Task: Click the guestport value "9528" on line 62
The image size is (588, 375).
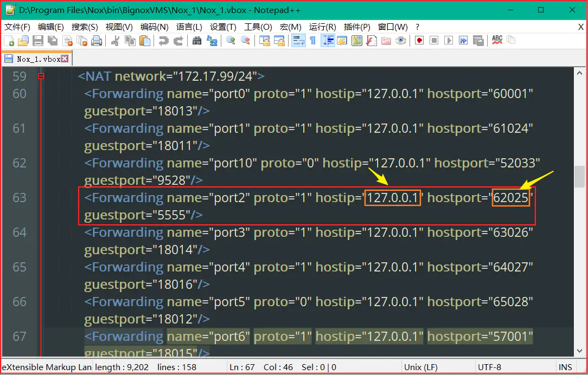Action: 172,180
